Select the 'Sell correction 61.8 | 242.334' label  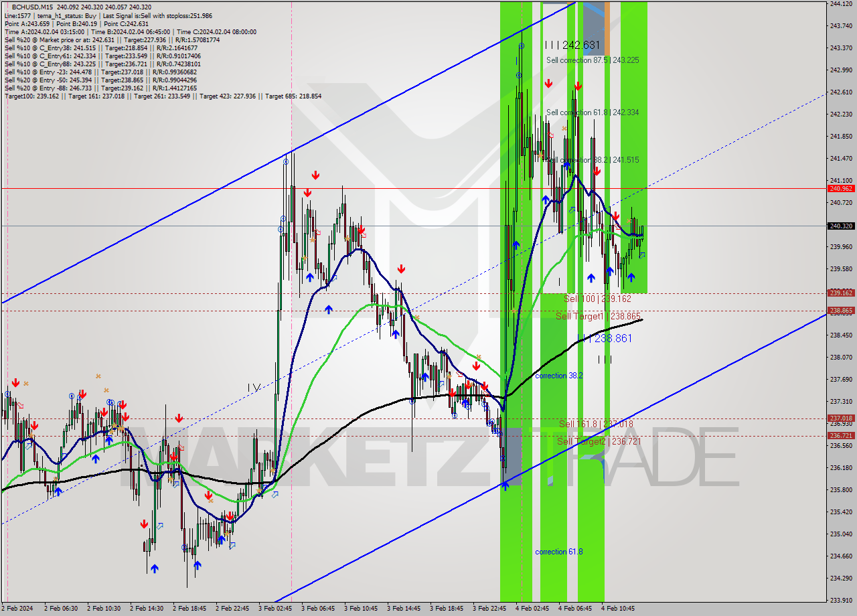(592, 112)
